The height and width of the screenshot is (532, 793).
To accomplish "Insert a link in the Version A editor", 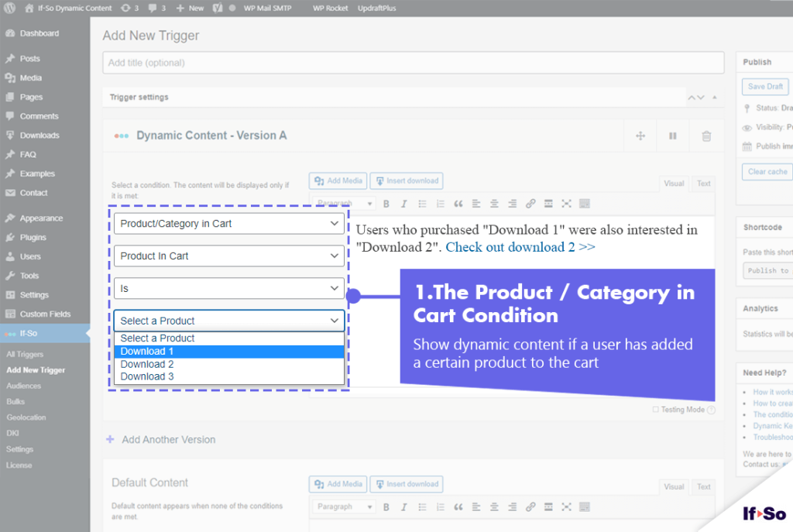I will pos(530,204).
